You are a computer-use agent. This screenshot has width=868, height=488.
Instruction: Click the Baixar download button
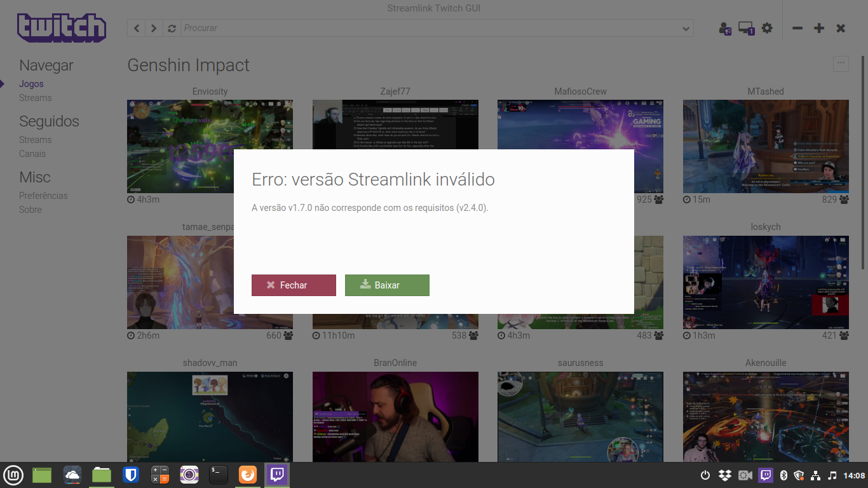click(x=387, y=285)
